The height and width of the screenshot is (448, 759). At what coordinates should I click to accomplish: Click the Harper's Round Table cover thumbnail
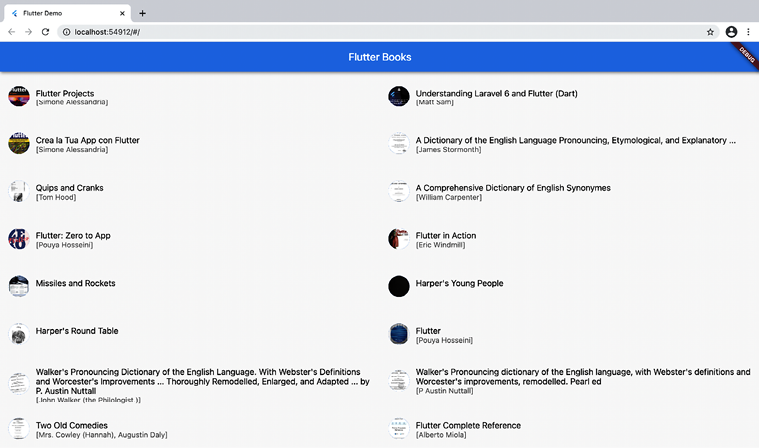point(19,334)
